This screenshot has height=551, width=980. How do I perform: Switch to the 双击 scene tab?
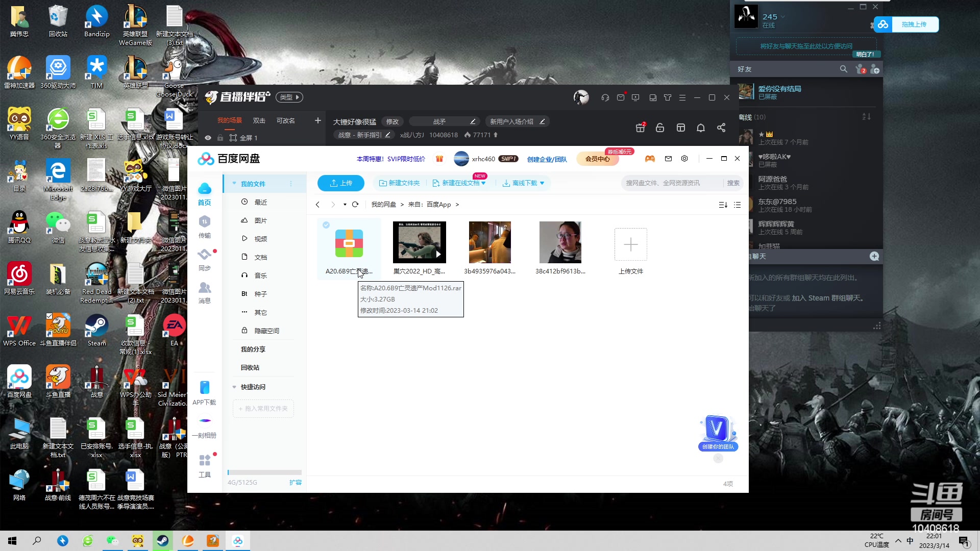(259, 121)
